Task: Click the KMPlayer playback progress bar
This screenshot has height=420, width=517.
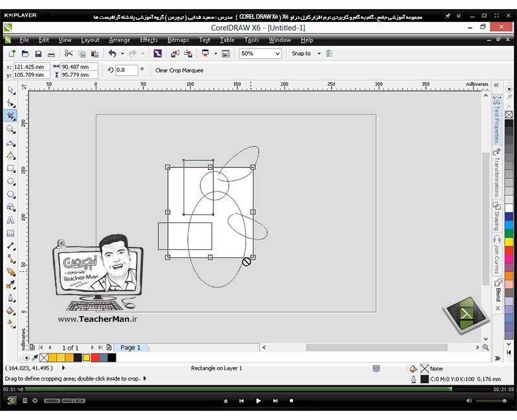Action: point(259,390)
